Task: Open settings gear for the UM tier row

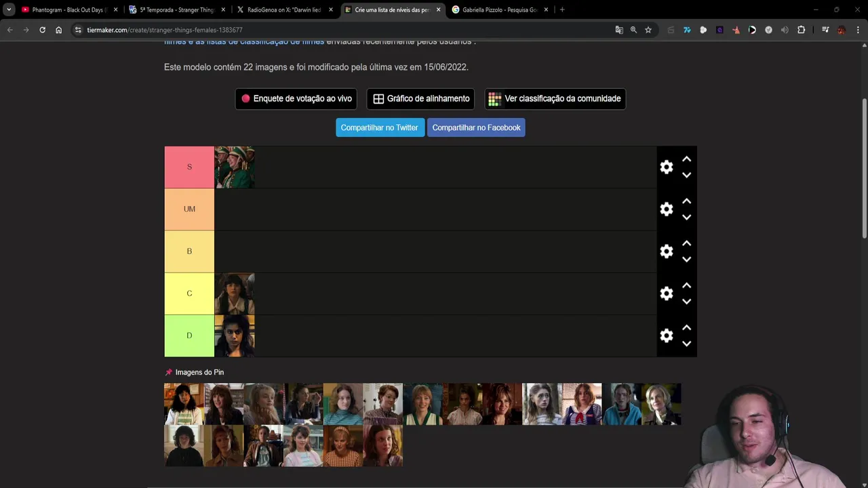Action: [x=667, y=209]
